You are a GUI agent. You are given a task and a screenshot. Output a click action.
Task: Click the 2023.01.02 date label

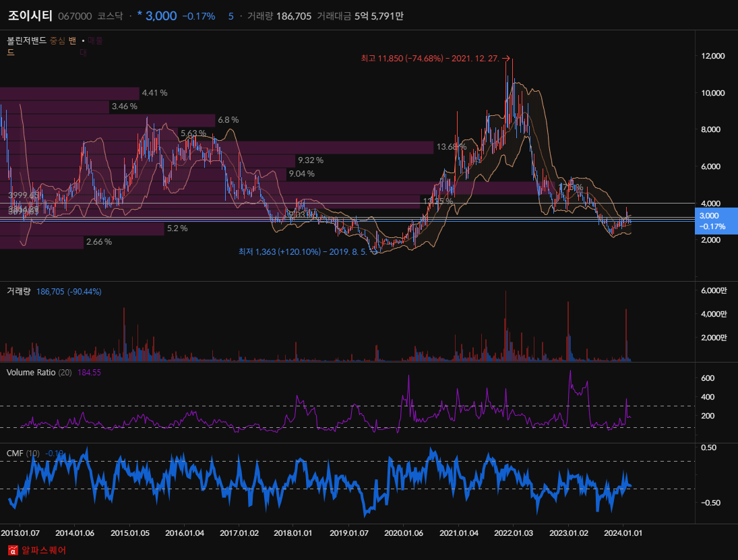click(569, 533)
